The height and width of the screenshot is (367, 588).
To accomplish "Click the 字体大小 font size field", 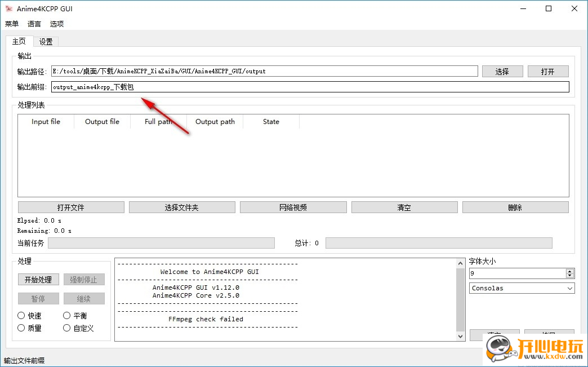I will click(518, 273).
